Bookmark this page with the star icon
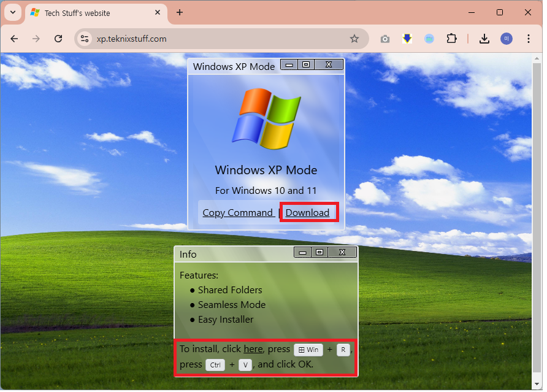Viewport: 547px width, 392px height. coord(354,39)
